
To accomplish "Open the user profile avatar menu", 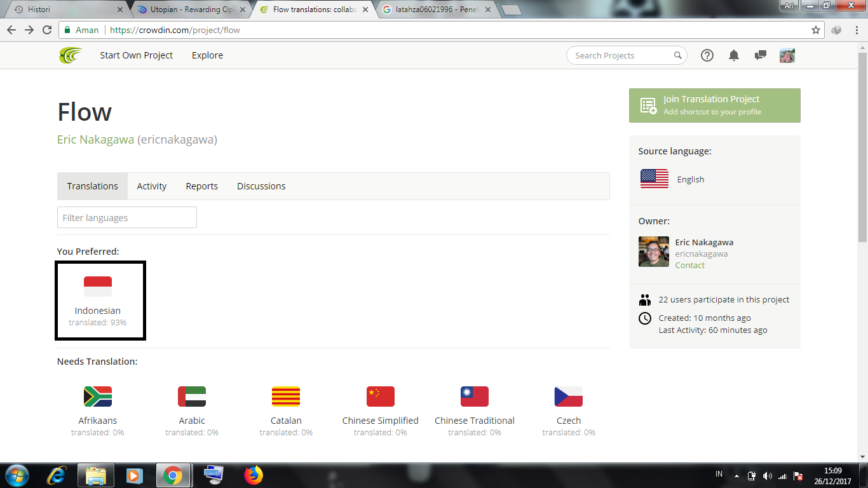I will tap(787, 55).
